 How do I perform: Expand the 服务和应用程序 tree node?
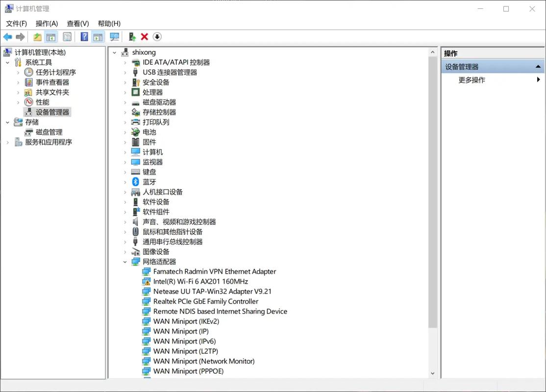point(7,143)
